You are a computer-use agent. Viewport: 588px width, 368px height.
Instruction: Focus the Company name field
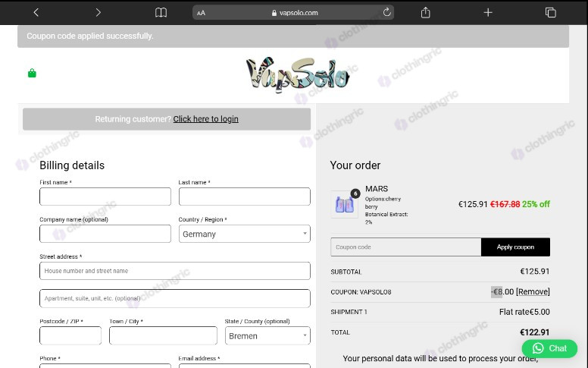tap(105, 234)
